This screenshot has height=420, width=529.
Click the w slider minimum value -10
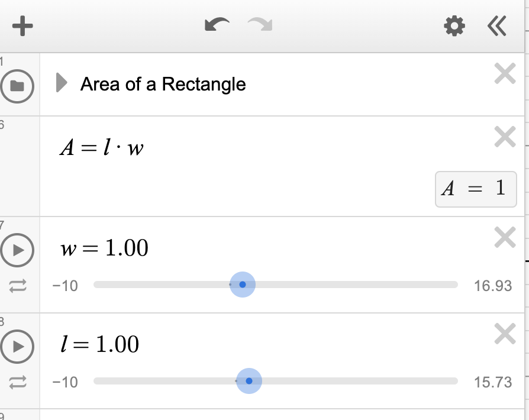click(x=64, y=286)
